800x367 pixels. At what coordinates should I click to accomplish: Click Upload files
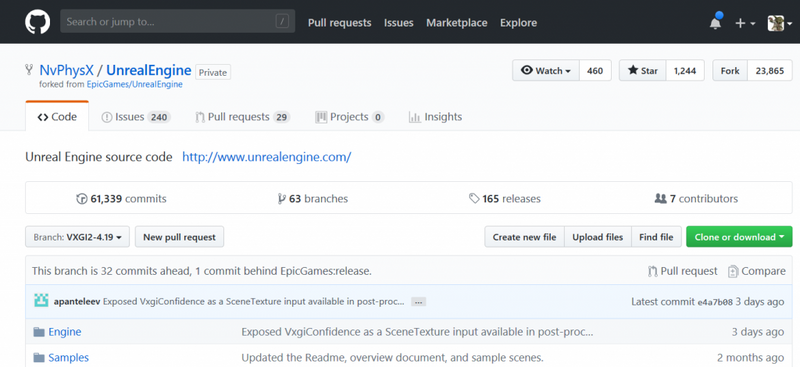pos(597,237)
